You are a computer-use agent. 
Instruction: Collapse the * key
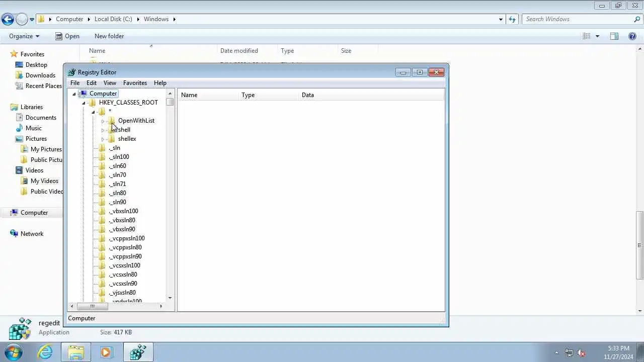pyautogui.click(x=93, y=112)
